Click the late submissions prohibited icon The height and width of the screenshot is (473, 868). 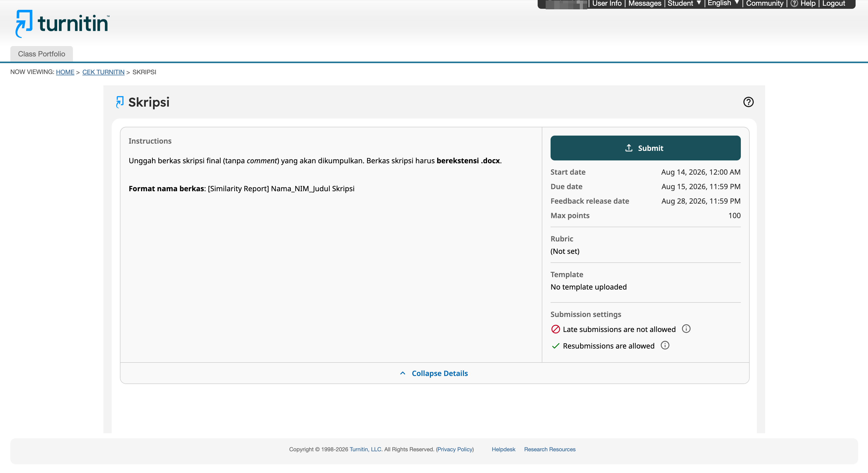(555, 329)
